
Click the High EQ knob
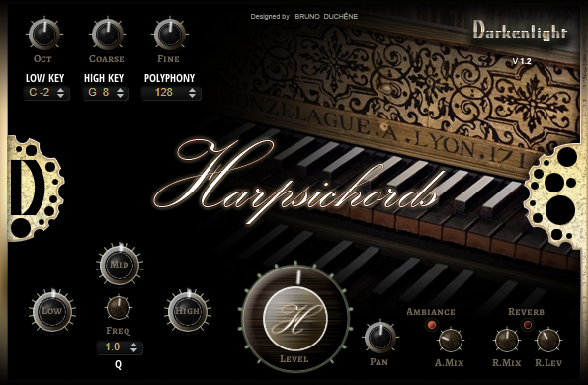(187, 311)
